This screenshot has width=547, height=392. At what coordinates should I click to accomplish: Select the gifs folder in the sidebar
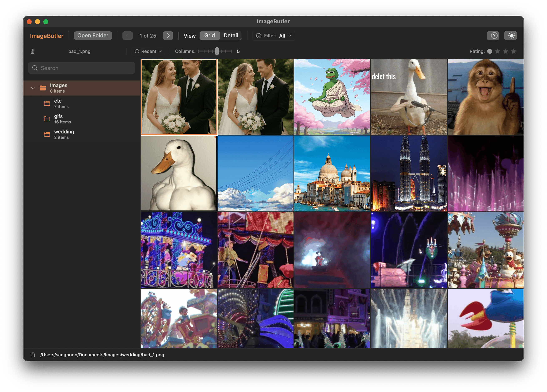[58, 119]
